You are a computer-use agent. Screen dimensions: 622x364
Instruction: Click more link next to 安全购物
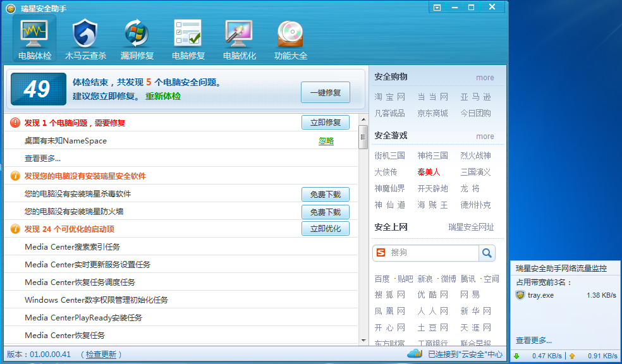pos(485,78)
